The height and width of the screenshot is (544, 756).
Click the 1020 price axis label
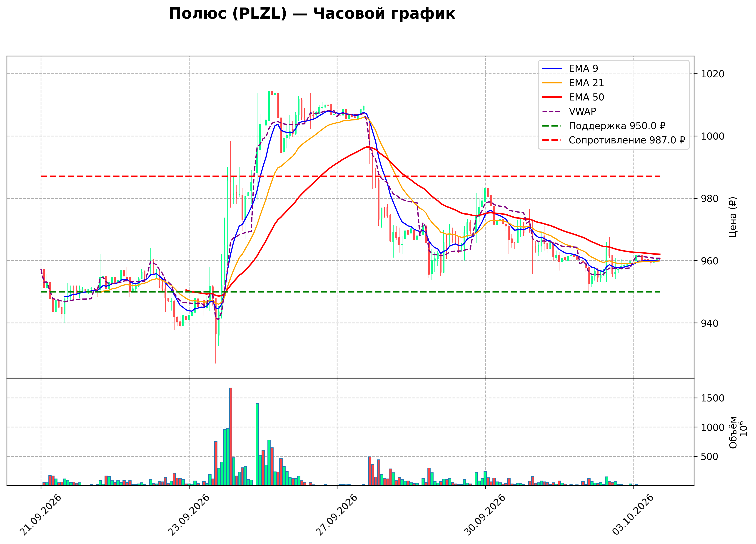point(713,74)
